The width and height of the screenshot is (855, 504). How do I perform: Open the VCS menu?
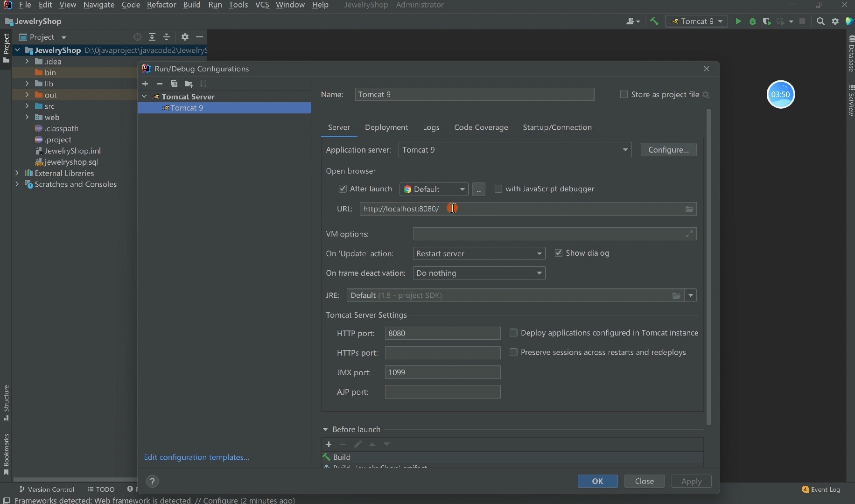[262, 5]
